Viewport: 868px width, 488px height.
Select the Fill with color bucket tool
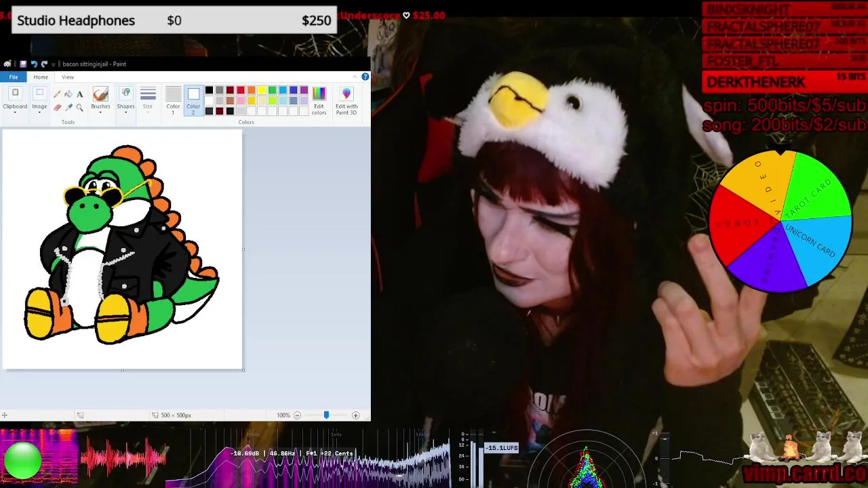point(68,94)
